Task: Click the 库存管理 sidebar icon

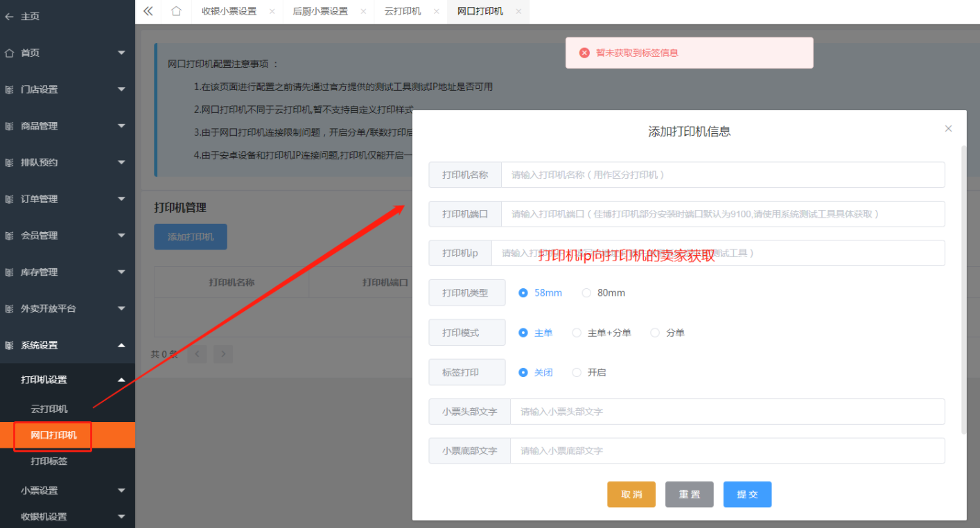Action: [x=9, y=272]
